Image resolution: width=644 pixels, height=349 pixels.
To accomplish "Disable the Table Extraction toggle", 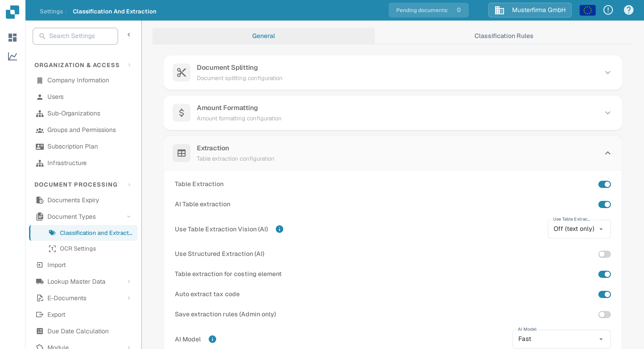I will [x=604, y=184].
